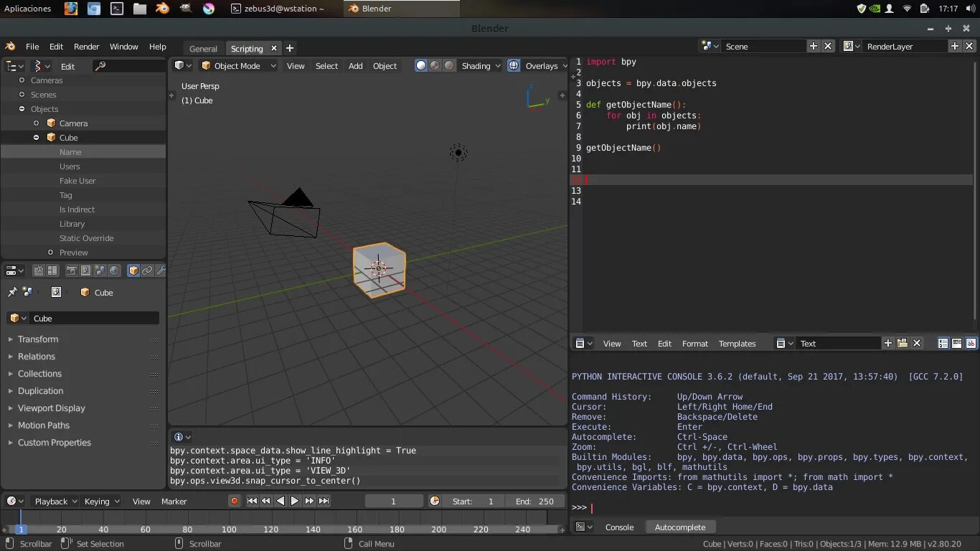Open the Modifiers wrench properties tab

click(x=161, y=270)
